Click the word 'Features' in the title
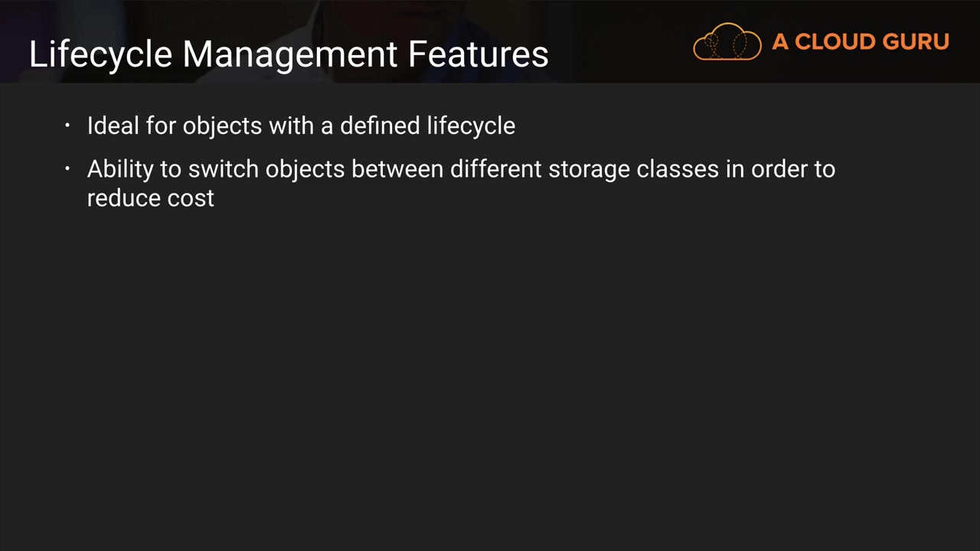This screenshot has height=551, width=980. 478,55
